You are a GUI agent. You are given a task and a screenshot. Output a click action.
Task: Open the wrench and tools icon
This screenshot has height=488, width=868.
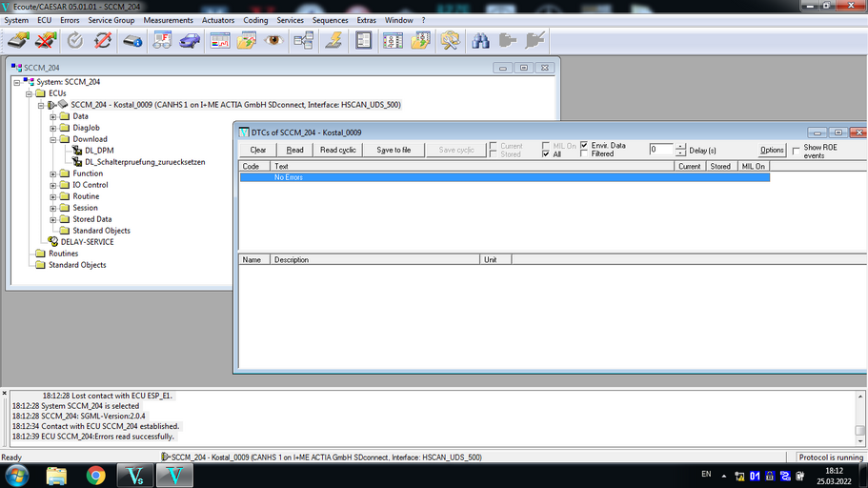[x=450, y=40]
